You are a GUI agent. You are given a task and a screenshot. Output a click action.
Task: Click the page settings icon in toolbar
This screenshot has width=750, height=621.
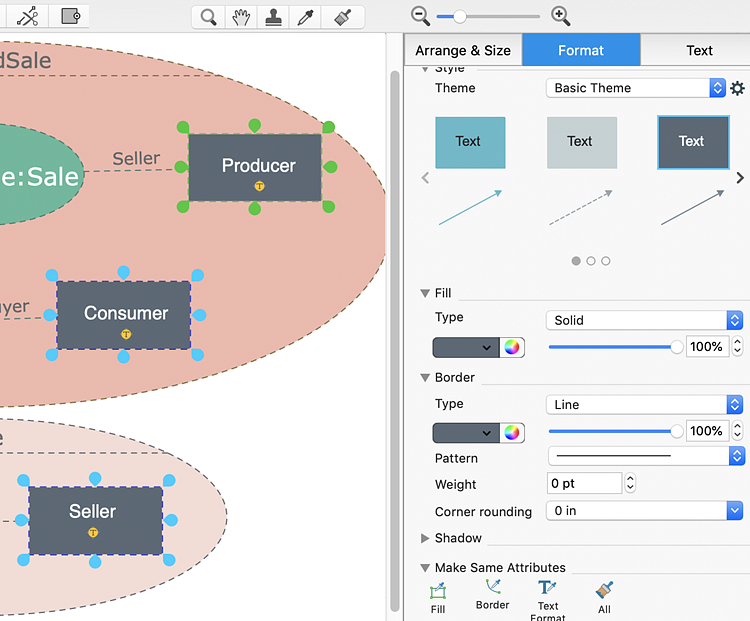(70, 16)
